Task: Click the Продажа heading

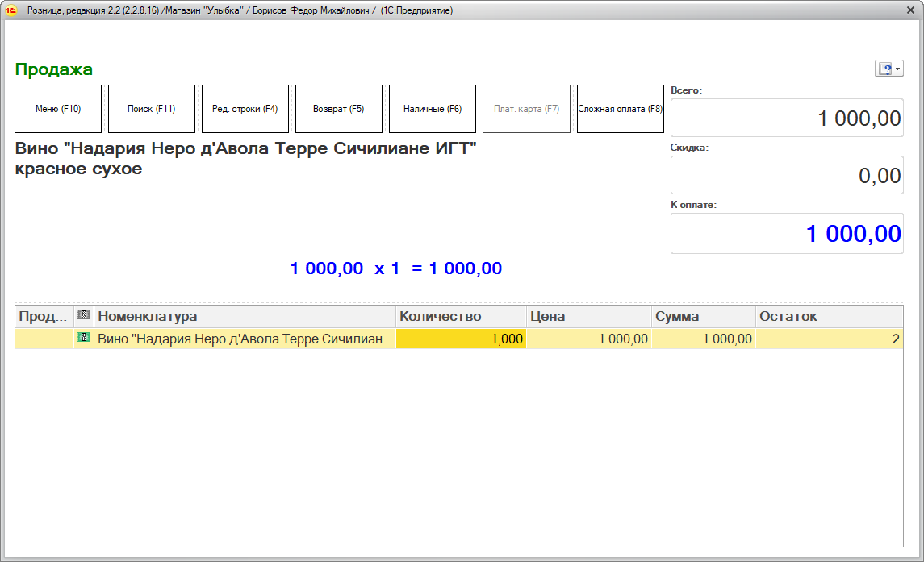Action: click(x=53, y=69)
